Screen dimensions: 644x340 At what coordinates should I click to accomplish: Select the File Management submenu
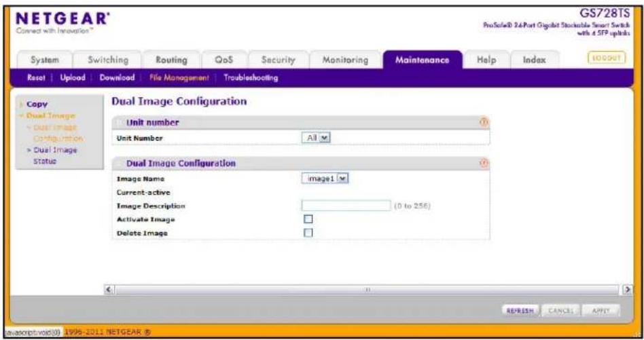click(x=179, y=77)
